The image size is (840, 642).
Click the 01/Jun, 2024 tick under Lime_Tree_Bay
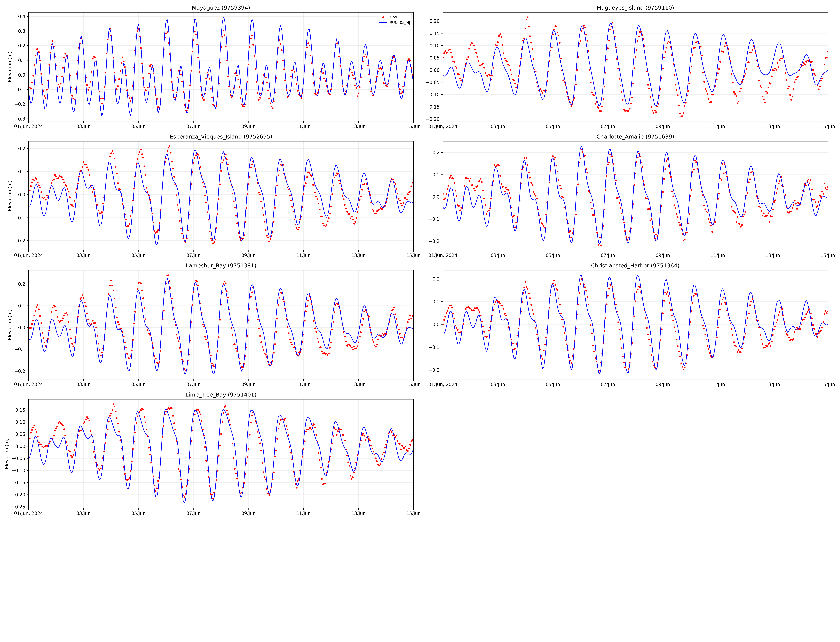(29, 513)
